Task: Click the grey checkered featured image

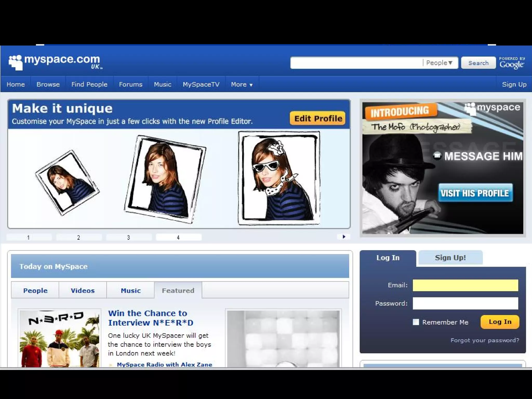Action: [x=283, y=339]
